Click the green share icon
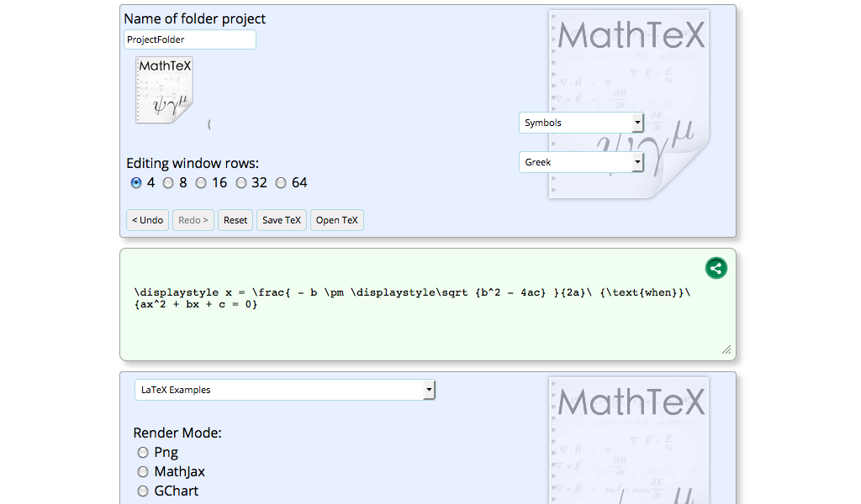This screenshot has height=504, width=861. [716, 268]
